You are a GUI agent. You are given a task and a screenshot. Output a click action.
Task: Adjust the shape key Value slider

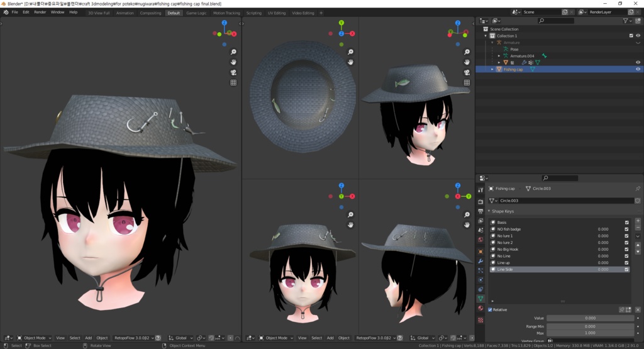coord(590,318)
